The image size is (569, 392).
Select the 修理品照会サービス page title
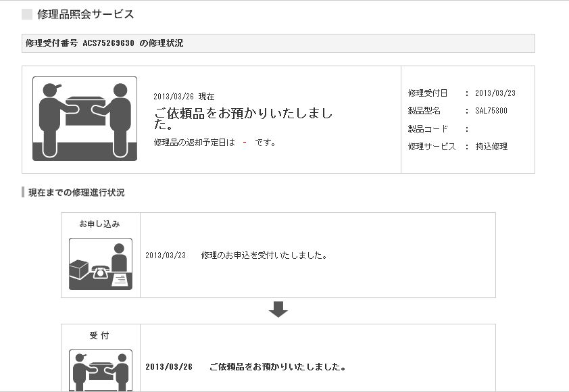(85, 14)
